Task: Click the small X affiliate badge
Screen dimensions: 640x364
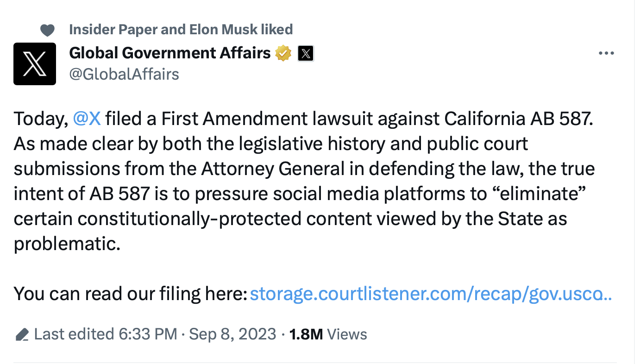Action: click(305, 54)
